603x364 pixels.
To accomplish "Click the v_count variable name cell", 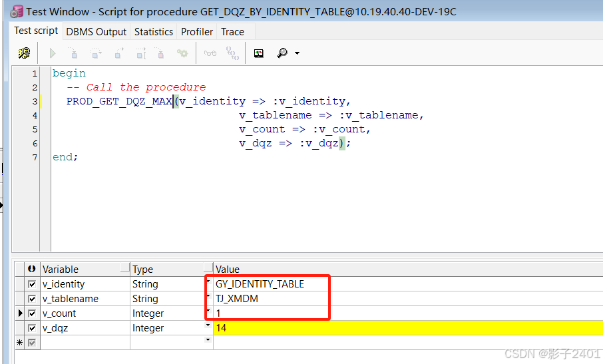I will tap(85, 313).
